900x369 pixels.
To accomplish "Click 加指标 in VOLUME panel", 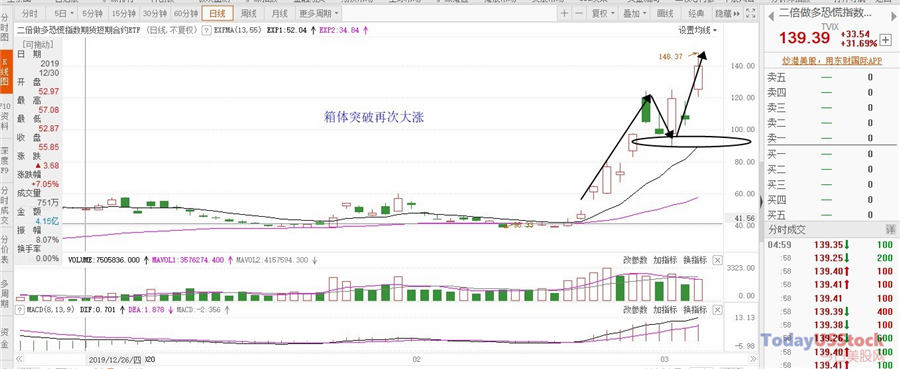I will pos(665,260).
